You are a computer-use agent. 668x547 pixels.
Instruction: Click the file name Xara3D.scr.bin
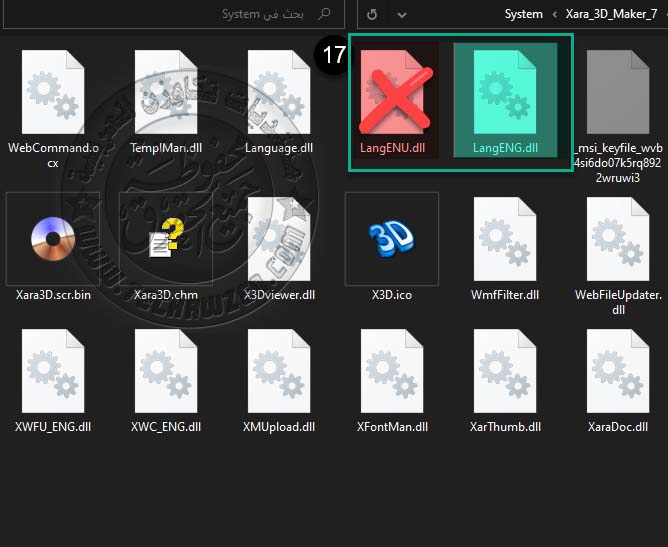[53, 295]
